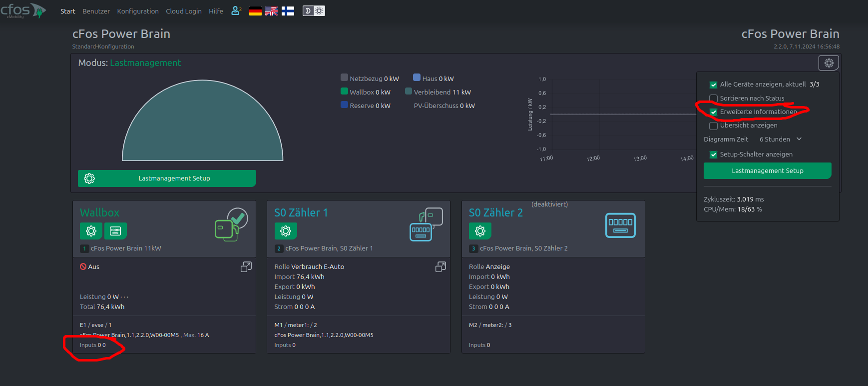Open Cloud Login page
Viewport: 868px width, 386px height.
click(184, 11)
